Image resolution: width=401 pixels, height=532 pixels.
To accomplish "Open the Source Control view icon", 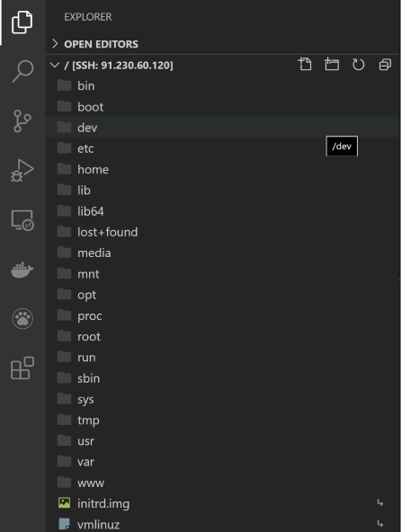I will click(x=22, y=121).
